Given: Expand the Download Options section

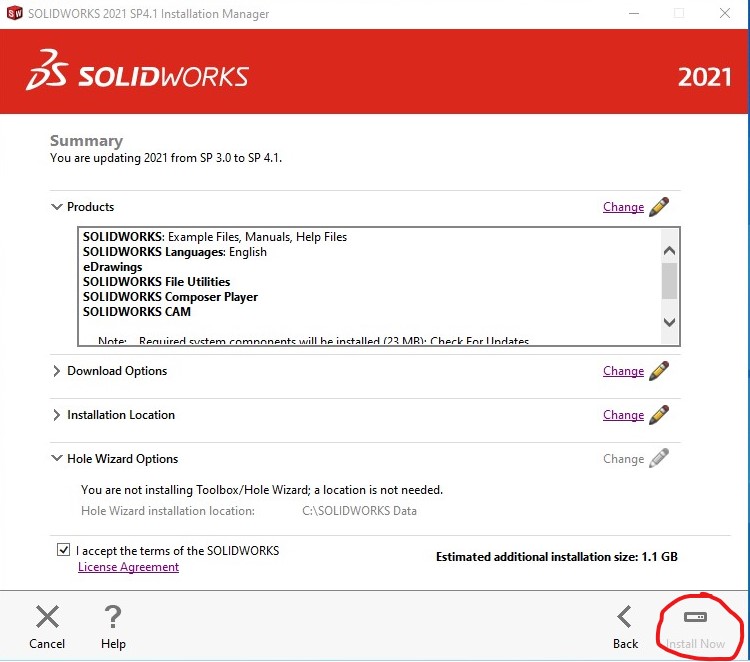Looking at the screenshot, I should coord(56,371).
